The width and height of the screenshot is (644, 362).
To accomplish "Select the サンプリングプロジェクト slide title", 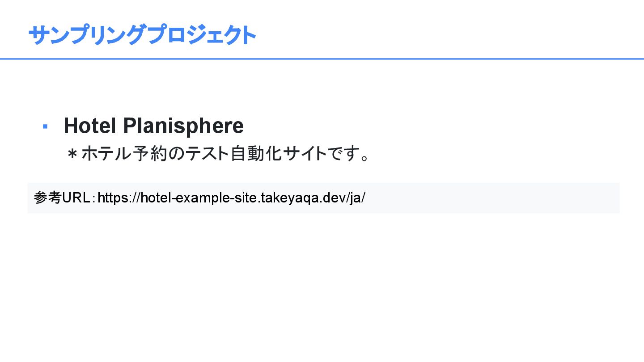I will point(142,35).
